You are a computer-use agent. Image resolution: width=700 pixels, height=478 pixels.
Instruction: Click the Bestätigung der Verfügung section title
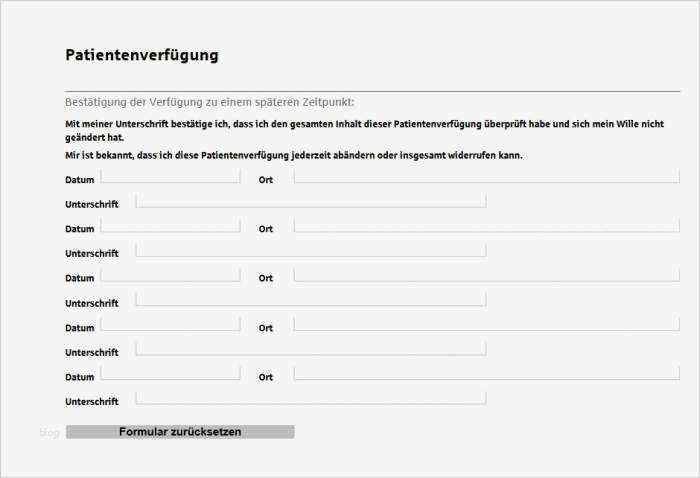[x=209, y=102]
